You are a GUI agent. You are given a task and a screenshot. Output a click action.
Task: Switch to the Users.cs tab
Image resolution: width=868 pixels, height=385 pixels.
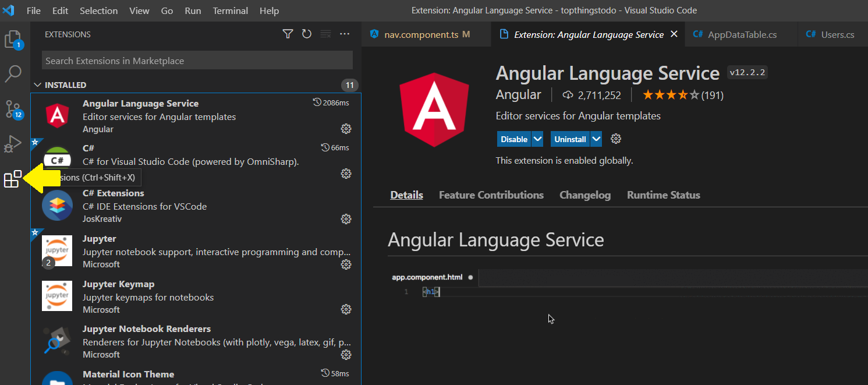(x=832, y=34)
